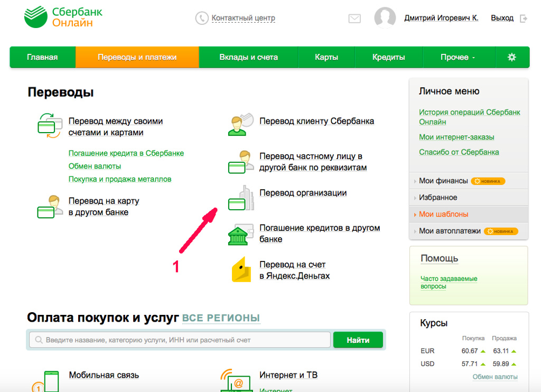
Task: Click the logout door icon next to Выход
Action: click(x=524, y=18)
